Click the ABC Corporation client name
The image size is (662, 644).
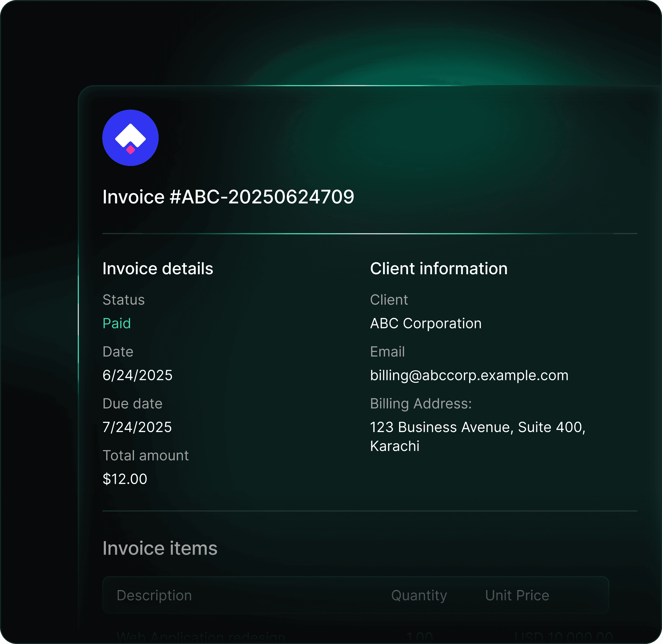(x=426, y=323)
